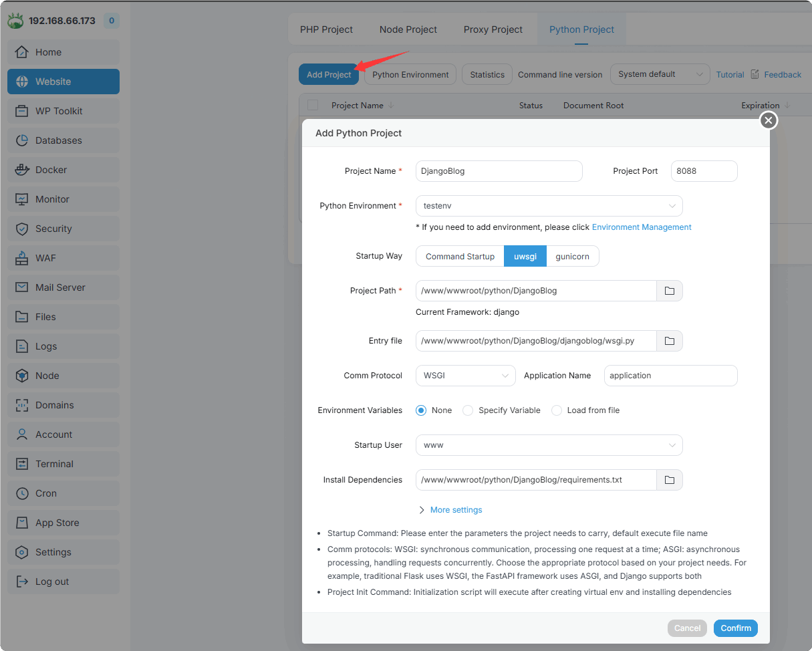Close the Add Python Project dialog
The height and width of the screenshot is (651, 812).
pyautogui.click(x=769, y=120)
